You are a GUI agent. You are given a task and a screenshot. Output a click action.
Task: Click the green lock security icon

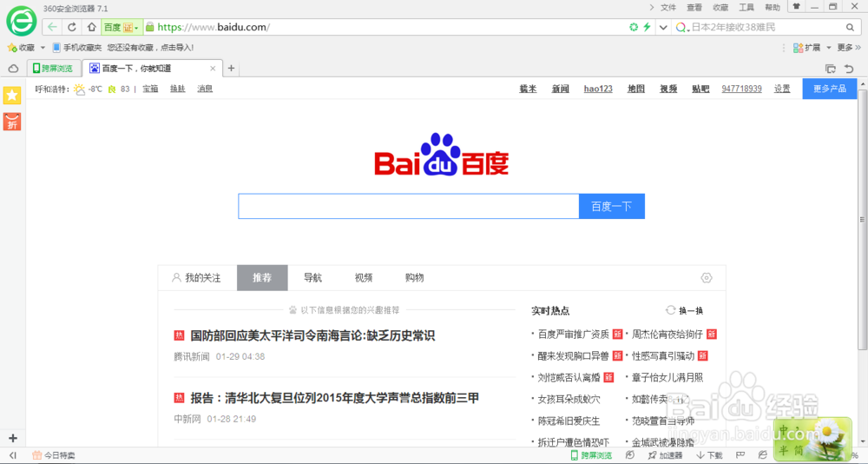(149, 27)
